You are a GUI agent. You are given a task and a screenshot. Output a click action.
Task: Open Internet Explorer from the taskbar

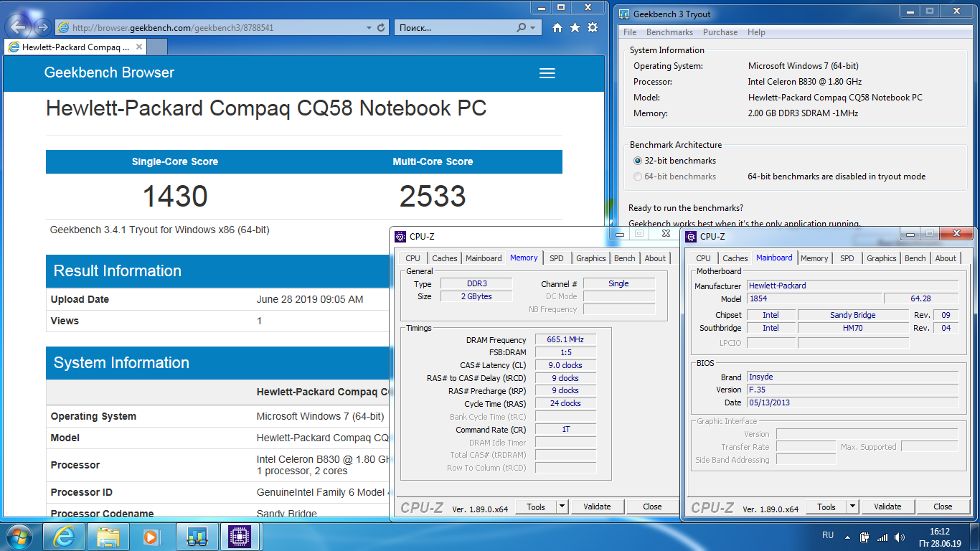pyautogui.click(x=63, y=536)
